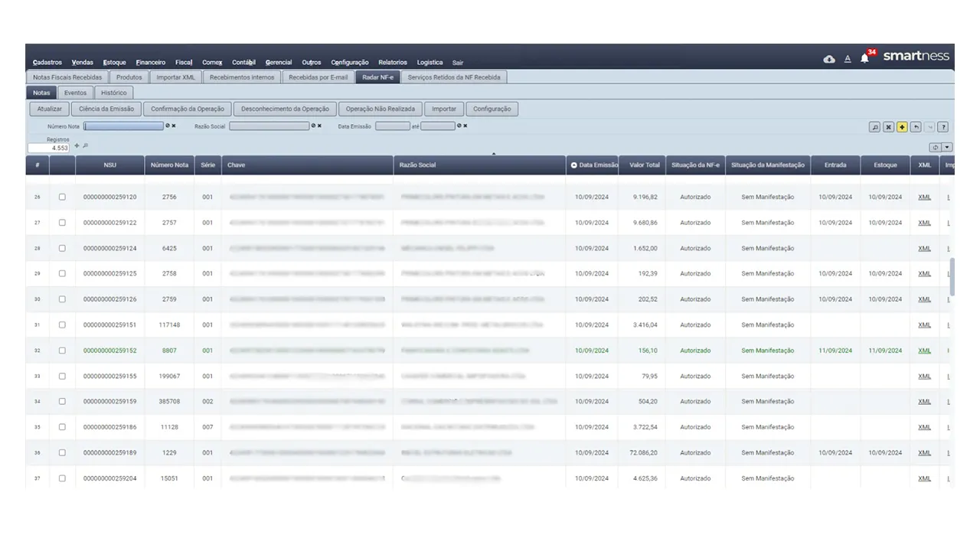Image resolution: width=980 pixels, height=551 pixels.
Task: Switch to Notas Fiscais Recebidas tab
Action: 67,77
